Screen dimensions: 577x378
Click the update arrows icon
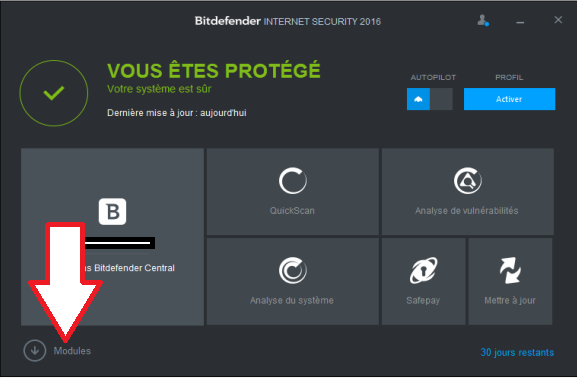tap(510, 271)
